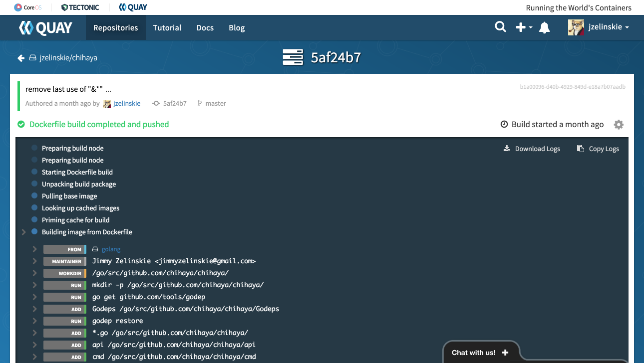Expand the RUN go get godep step
This screenshot has width=644, height=363.
tap(34, 297)
